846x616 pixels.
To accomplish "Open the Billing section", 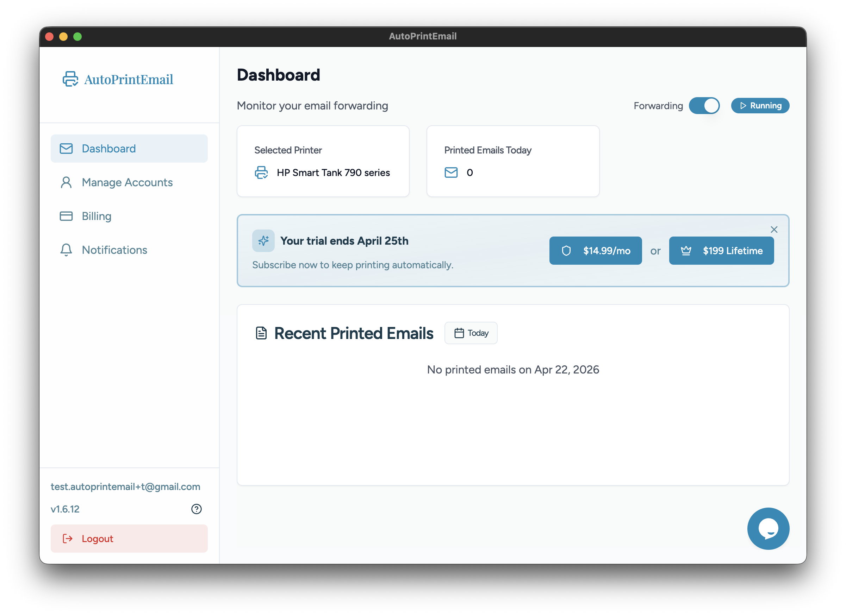I will [96, 216].
